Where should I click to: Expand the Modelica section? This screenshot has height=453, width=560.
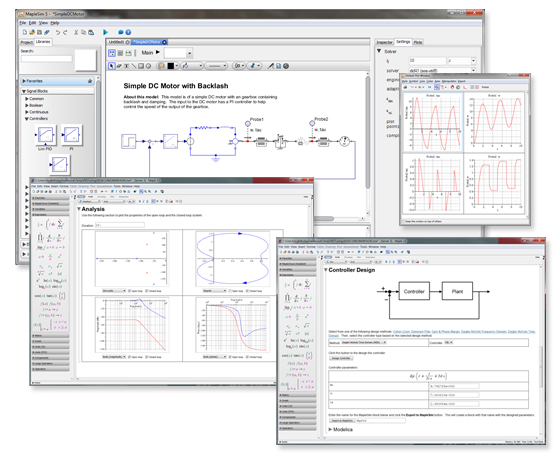point(340,429)
